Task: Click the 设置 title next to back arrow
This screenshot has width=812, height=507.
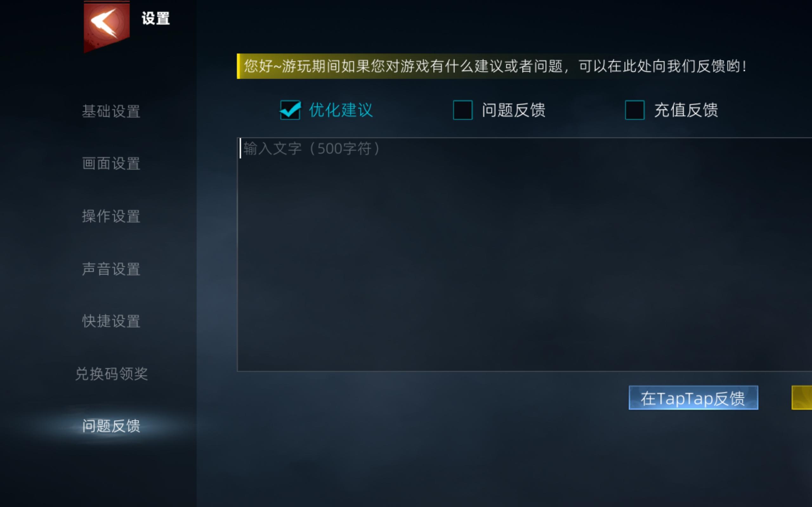Action: coord(156,18)
